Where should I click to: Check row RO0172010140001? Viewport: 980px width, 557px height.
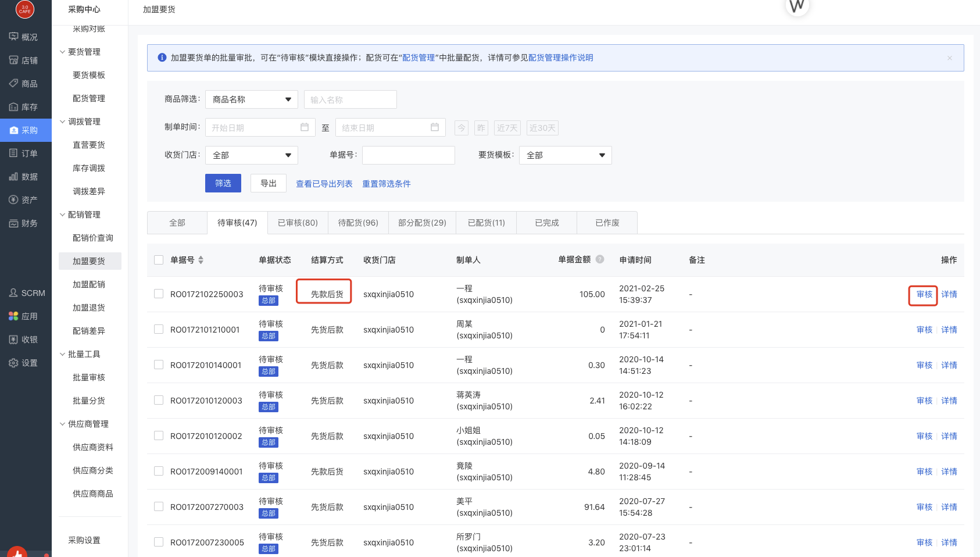[x=159, y=365]
